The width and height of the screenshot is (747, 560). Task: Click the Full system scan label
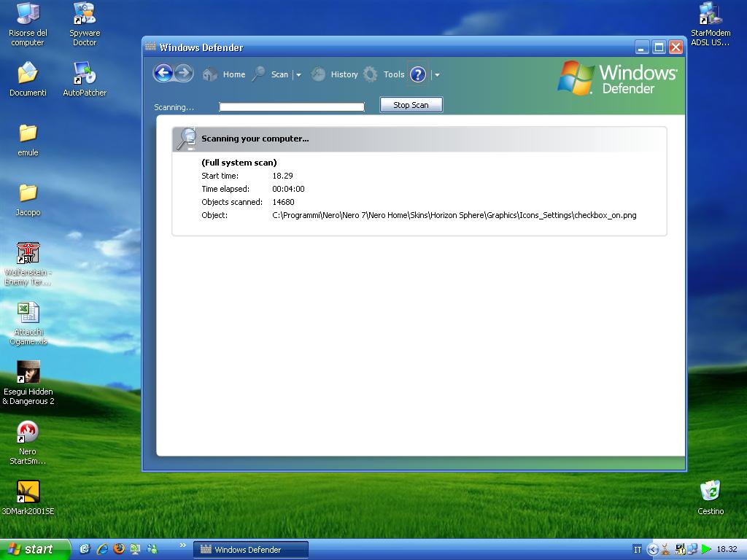tap(239, 163)
